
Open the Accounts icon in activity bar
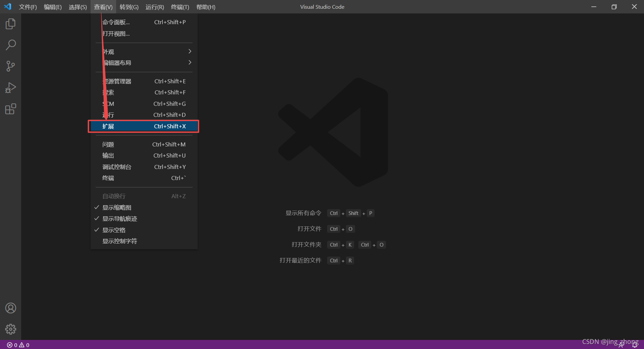click(10, 308)
